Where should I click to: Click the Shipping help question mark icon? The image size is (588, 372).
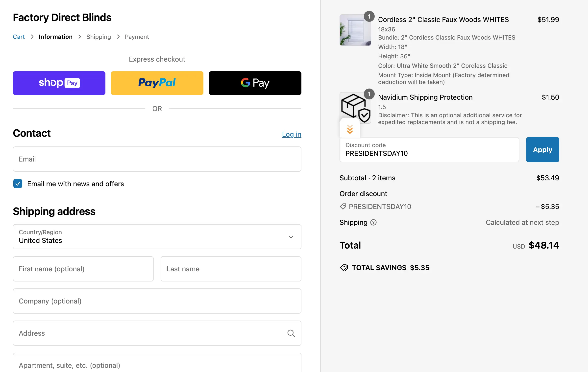(373, 222)
